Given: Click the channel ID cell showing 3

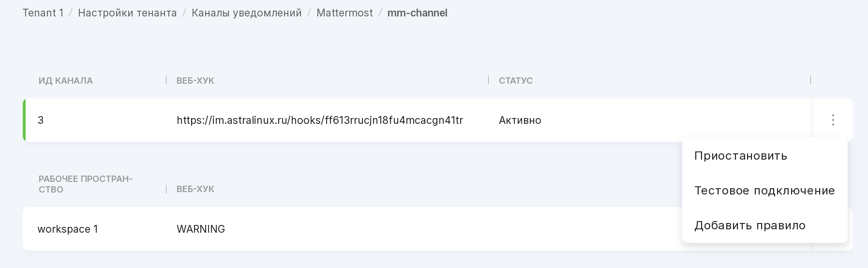Looking at the screenshot, I should [41, 120].
